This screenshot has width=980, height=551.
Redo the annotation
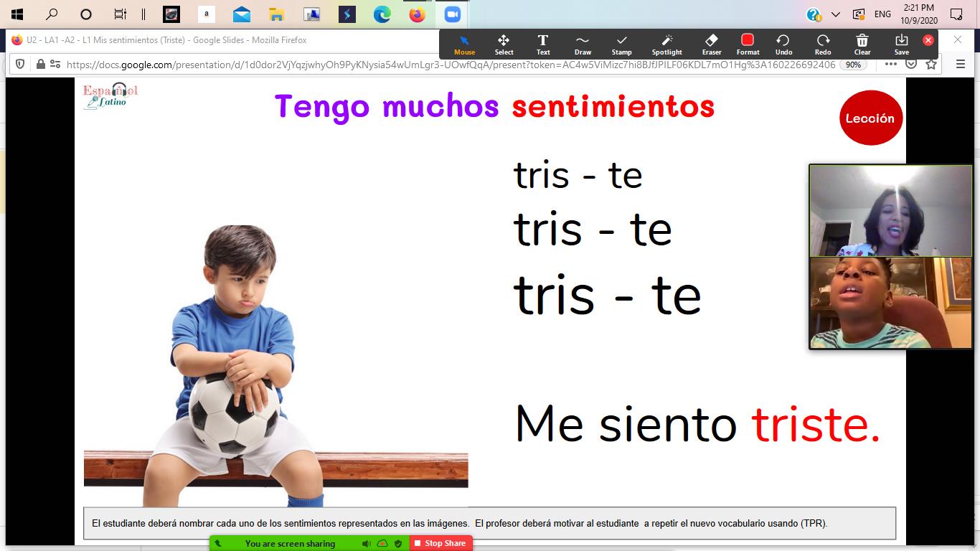tap(823, 44)
